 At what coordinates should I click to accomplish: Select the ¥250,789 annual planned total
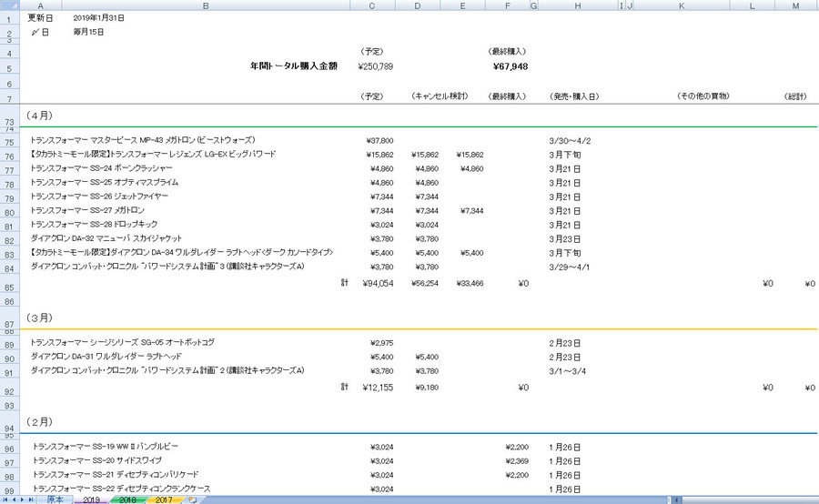coord(376,66)
